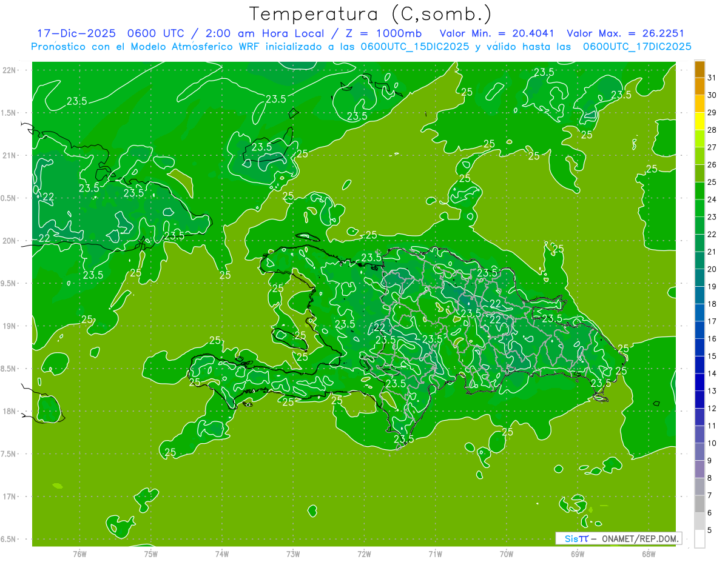
Task: Click the legend scale label '28'
Action: (x=712, y=130)
